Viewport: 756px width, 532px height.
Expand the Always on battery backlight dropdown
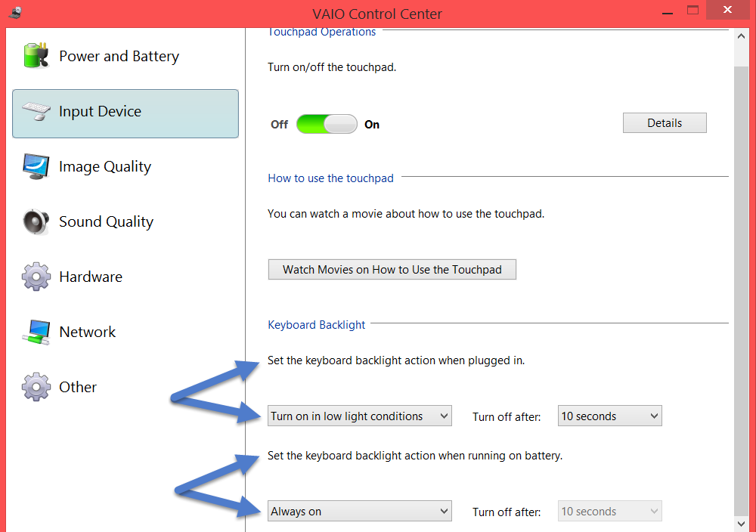click(x=360, y=512)
